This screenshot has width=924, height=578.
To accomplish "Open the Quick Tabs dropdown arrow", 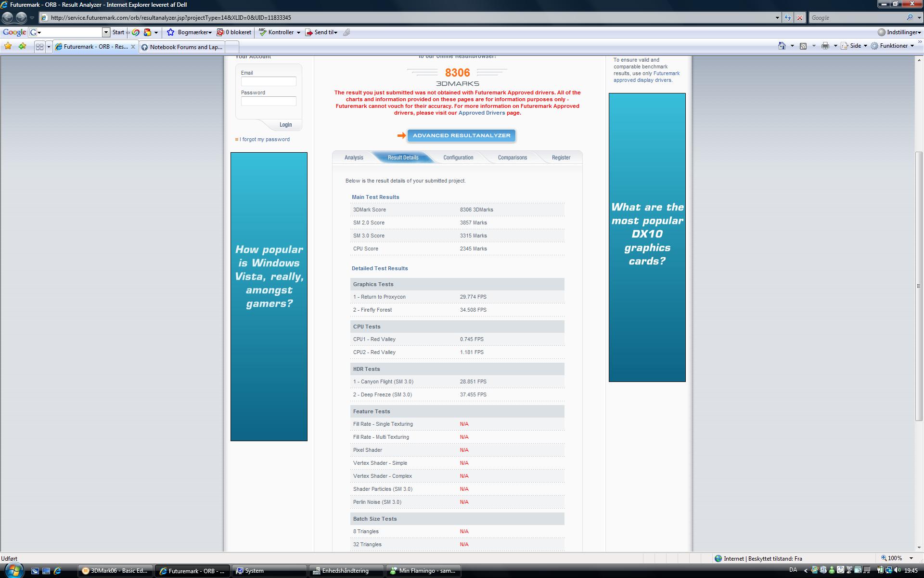I will click(x=49, y=47).
